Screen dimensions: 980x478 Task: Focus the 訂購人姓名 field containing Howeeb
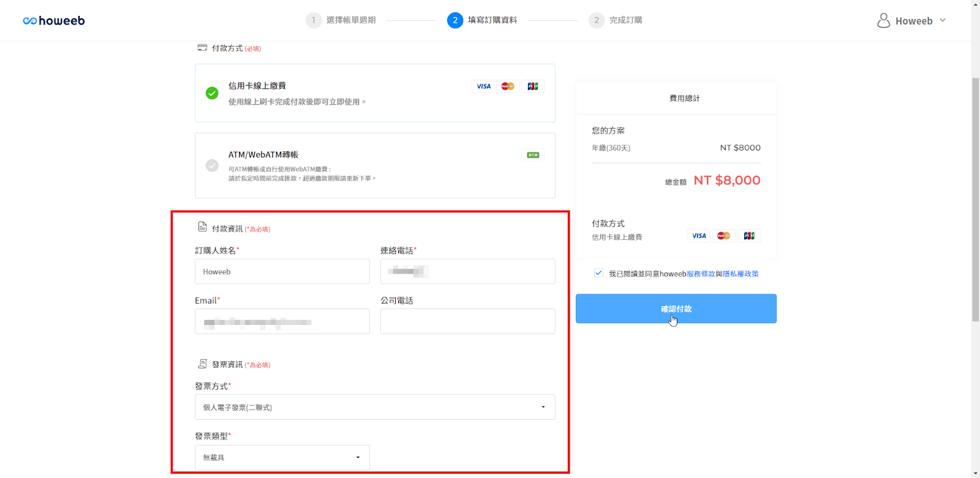pyautogui.click(x=282, y=271)
